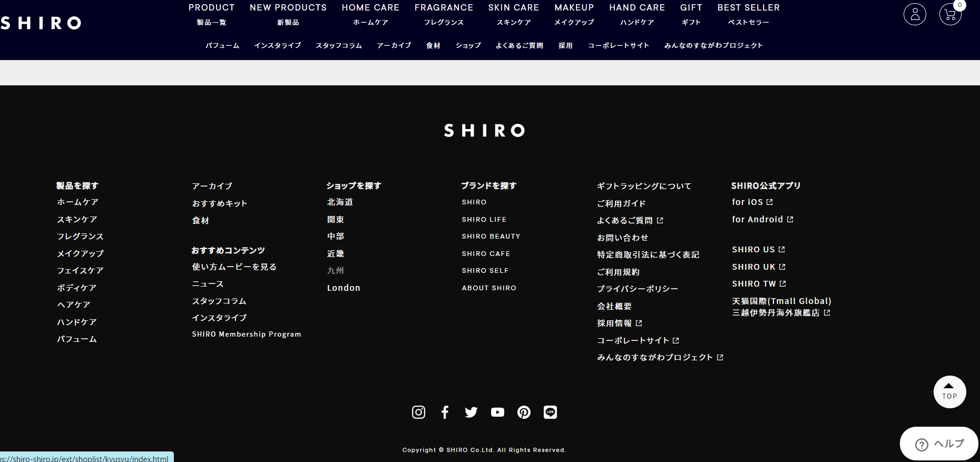This screenshot has height=462, width=980.
Task: Open the 天猫国際(Tmall Global) store link
Action: (781, 307)
